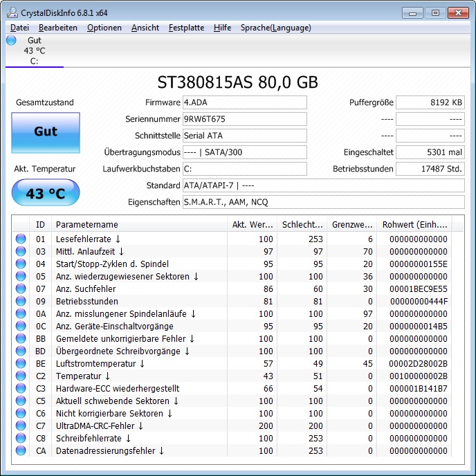Click status icon of Geräte-Einschaltvorgänge row
Screen dimensions: 476x476
pos(21,326)
